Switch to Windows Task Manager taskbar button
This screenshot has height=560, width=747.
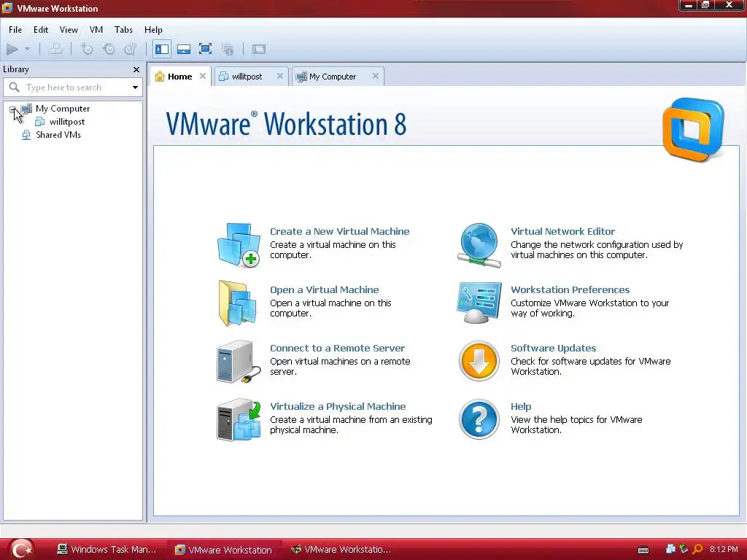click(x=107, y=550)
